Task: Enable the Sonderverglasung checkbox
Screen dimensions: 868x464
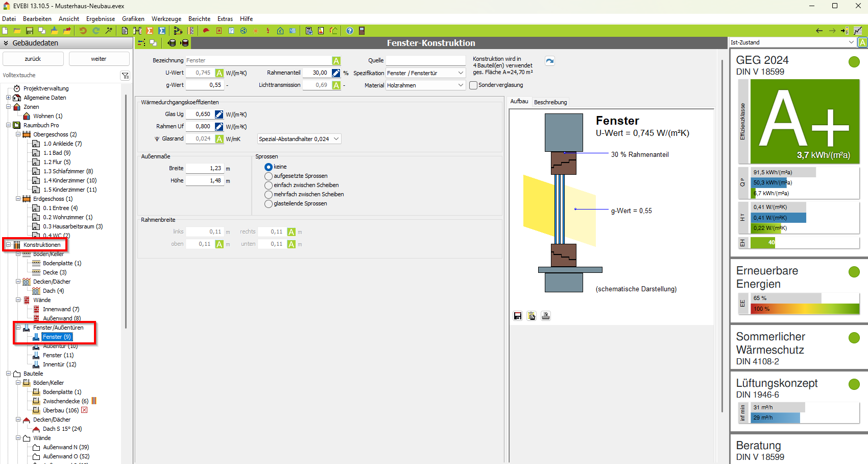Action: point(473,85)
